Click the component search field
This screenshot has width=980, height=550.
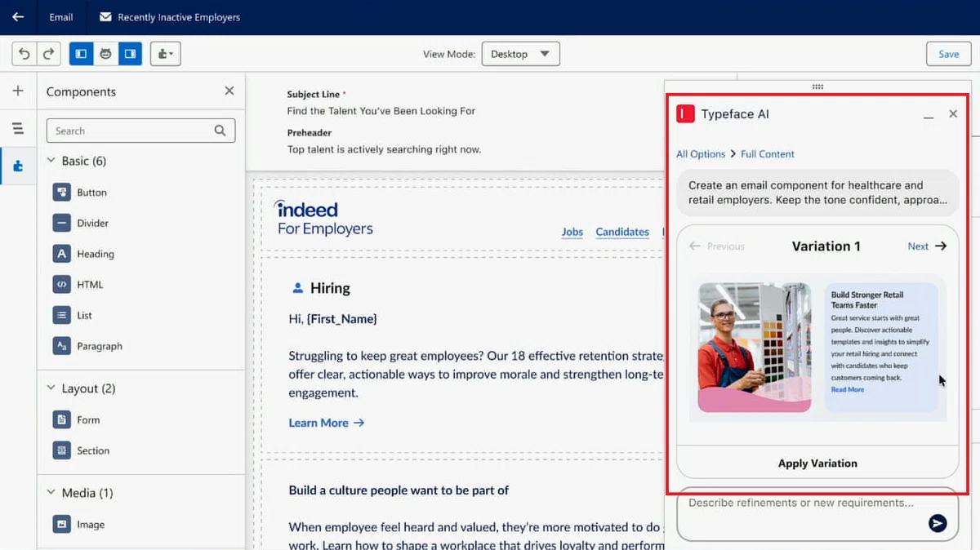(x=140, y=131)
